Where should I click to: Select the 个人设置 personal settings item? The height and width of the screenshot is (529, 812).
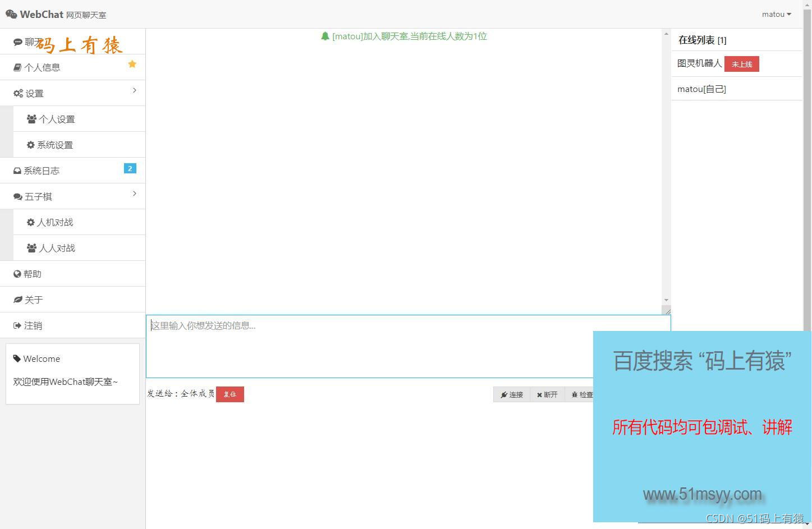point(57,118)
